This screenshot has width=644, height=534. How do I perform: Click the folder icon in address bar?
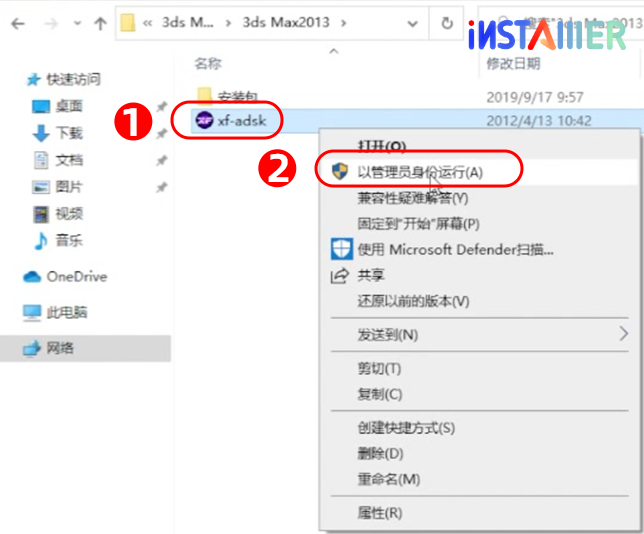coord(128,23)
